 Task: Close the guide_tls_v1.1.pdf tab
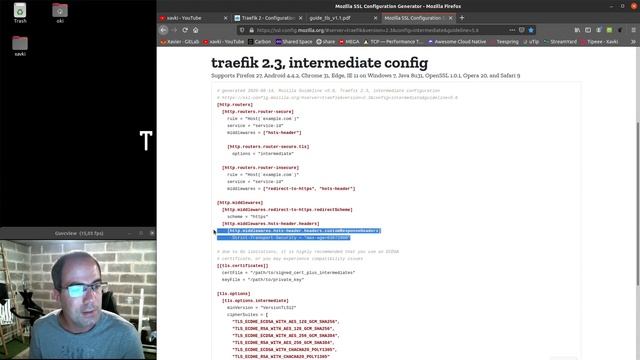[x=376, y=18]
